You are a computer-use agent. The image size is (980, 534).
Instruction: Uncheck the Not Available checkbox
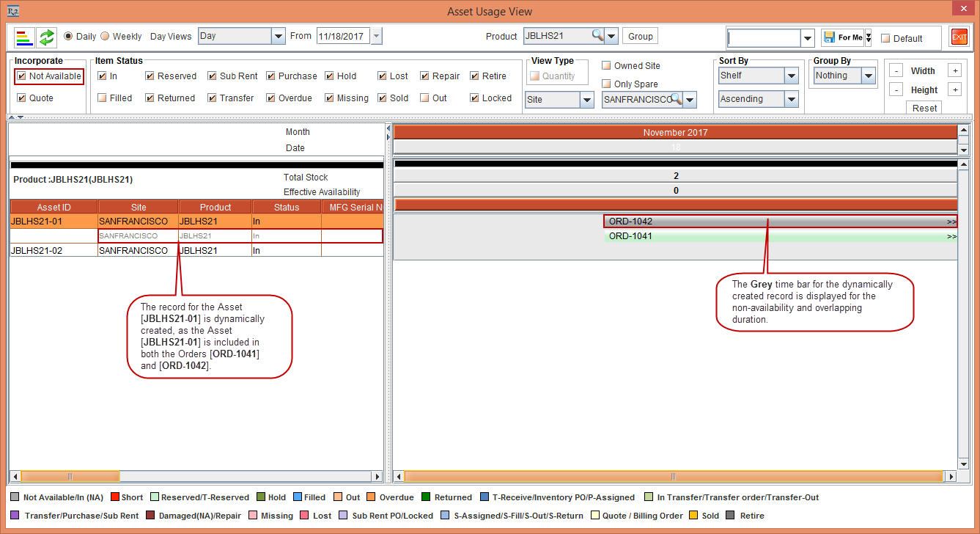click(22, 76)
